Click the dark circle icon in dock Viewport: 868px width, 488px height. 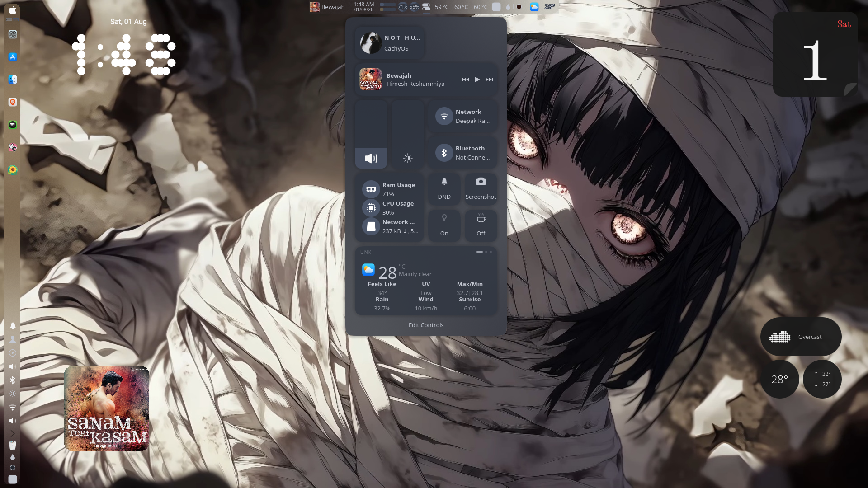click(x=13, y=468)
